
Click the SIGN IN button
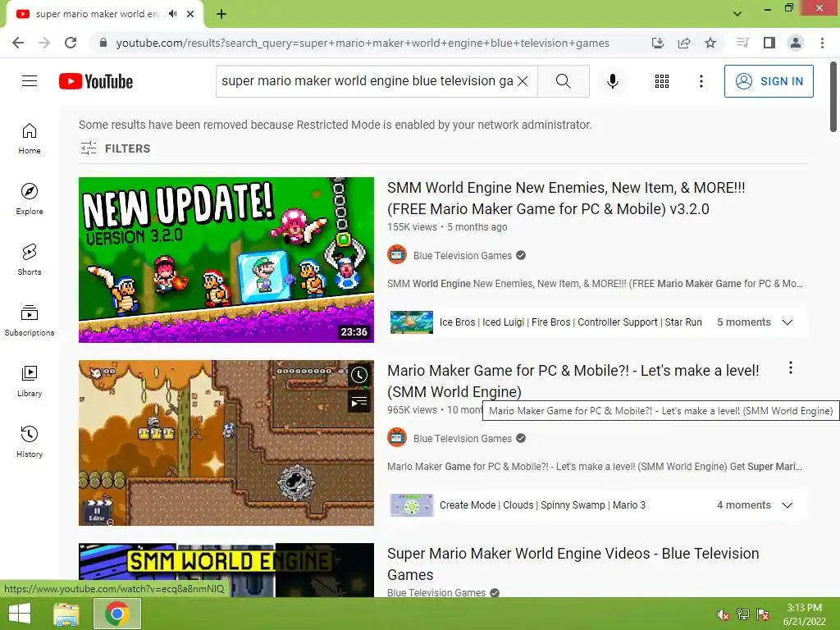(769, 81)
